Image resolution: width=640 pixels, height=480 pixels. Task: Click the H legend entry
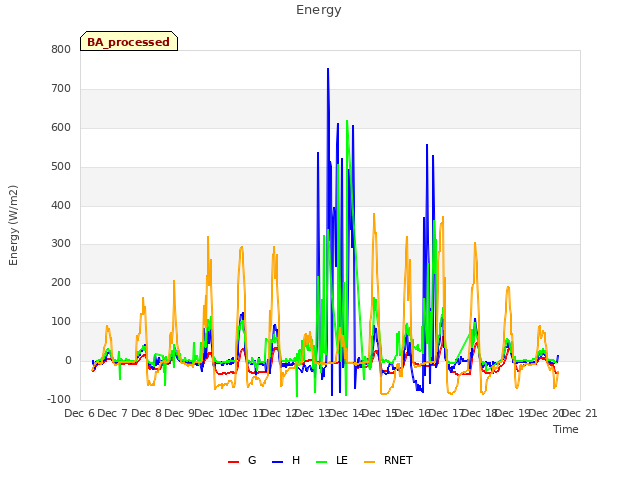(286, 460)
